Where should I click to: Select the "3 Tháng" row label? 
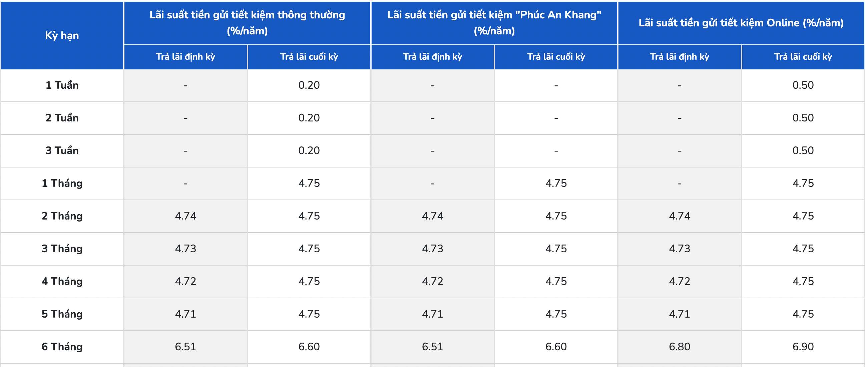pos(62,248)
